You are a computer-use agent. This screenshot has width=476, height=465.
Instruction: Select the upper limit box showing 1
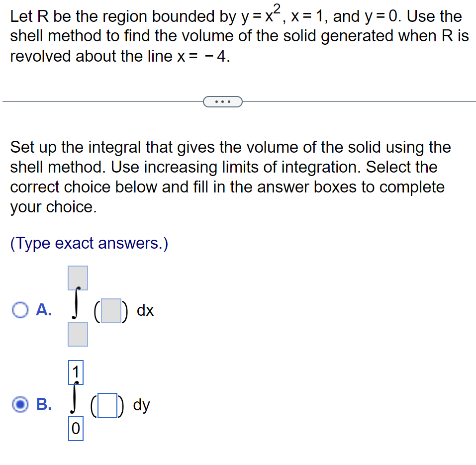76,372
